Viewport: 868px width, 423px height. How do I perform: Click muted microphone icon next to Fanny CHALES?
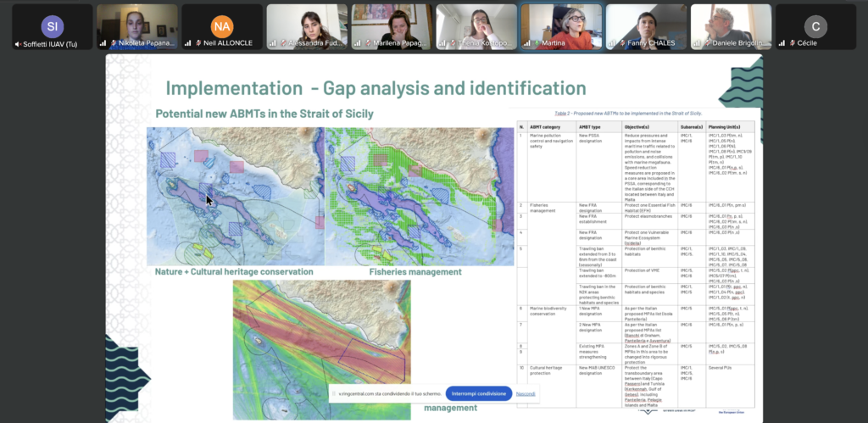(623, 43)
